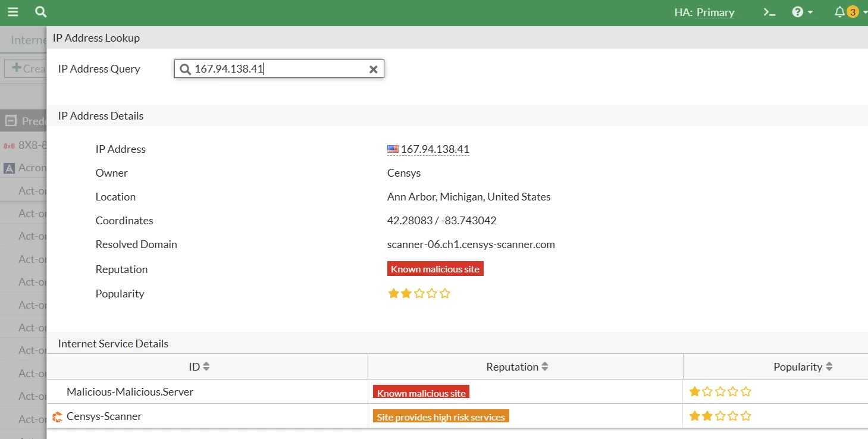Click the IP Address Lookup panel title
The height and width of the screenshot is (439, 868).
click(x=96, y=38)
